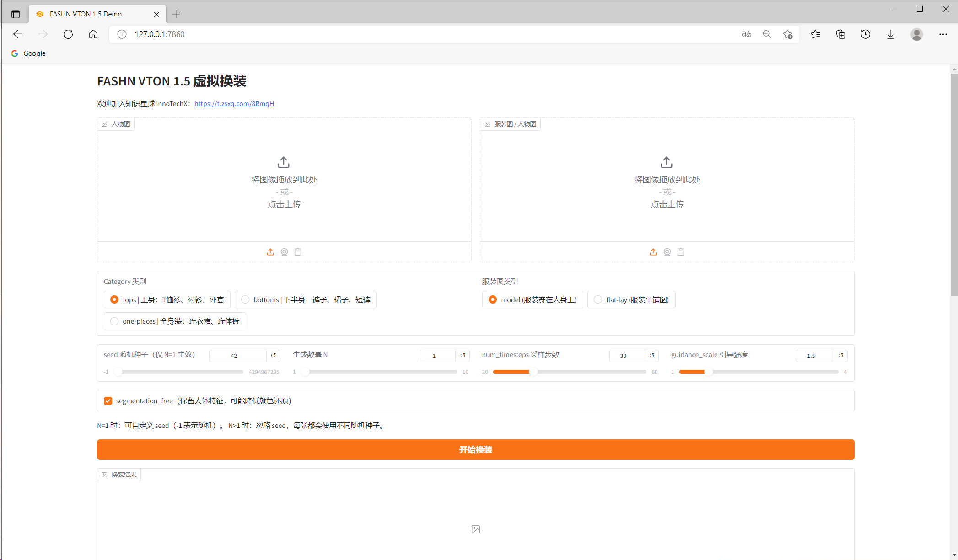Open the browser Favorites list
Image resolution: width=958 pixels, height=560 pixels.
[x=815, y=34]
